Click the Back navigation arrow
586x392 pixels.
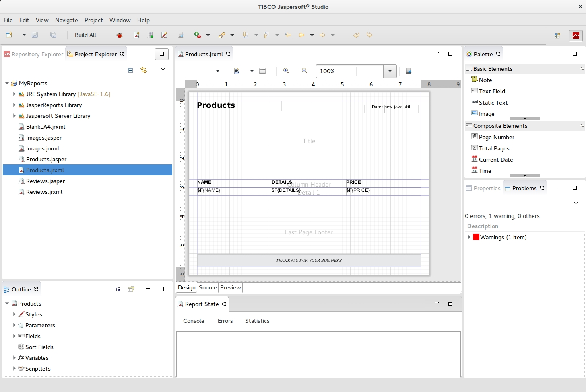click(301, 35)
